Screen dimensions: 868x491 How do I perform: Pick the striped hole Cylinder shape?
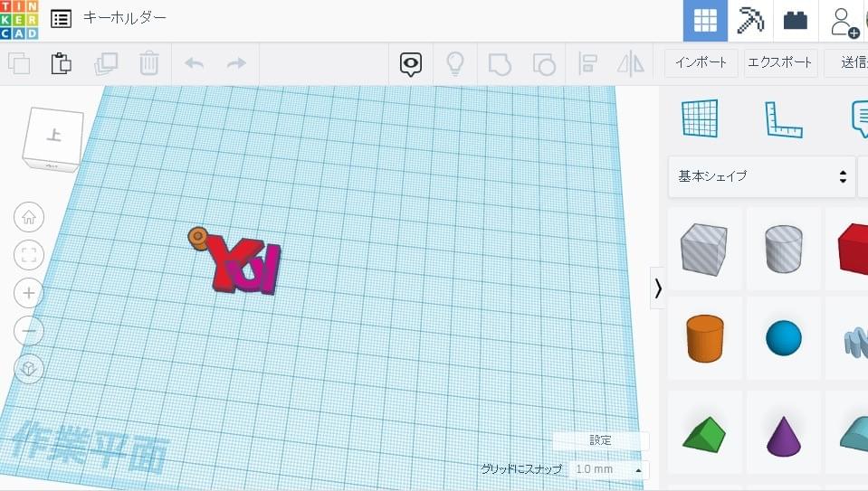point(783,249)
